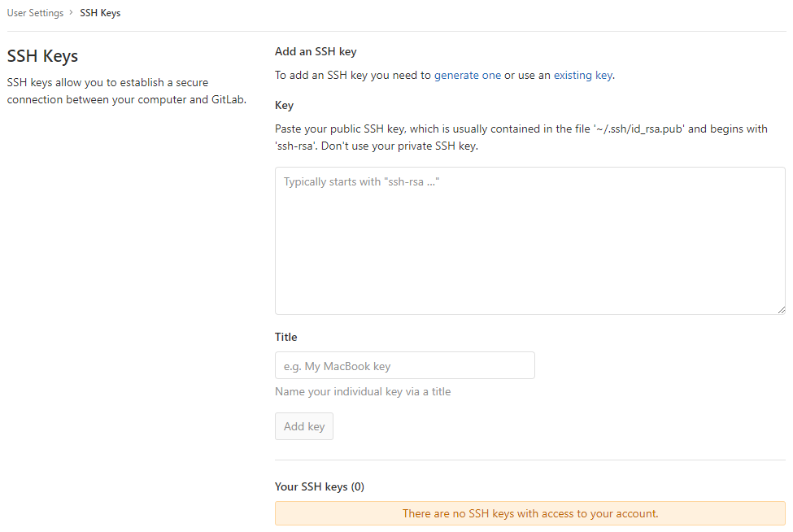The image size is (793, 532).
Task: Click the Add key button
Action: [x=304, y=426]
